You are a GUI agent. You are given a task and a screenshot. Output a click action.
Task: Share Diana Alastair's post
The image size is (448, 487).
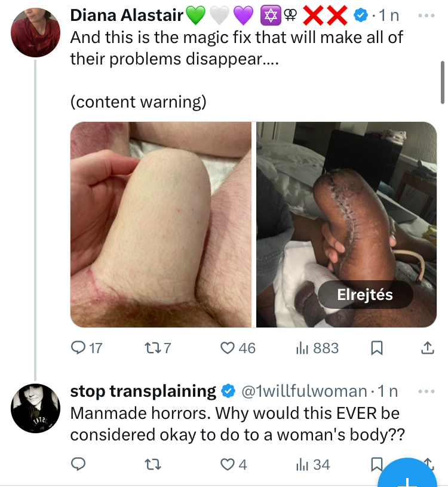(x=428, y=348)
